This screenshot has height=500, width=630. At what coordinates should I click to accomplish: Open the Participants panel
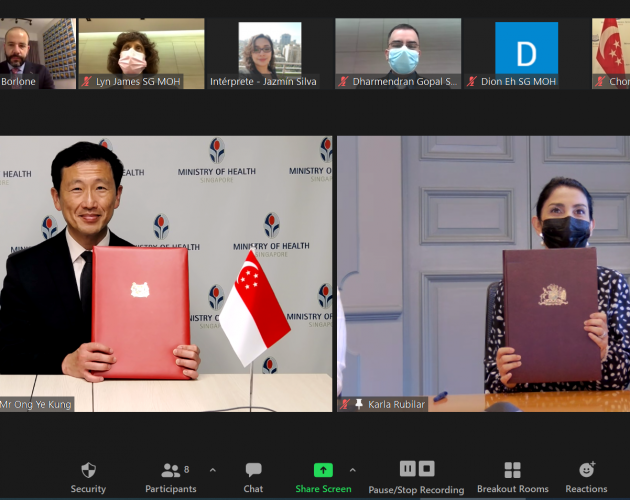(170, 470)
